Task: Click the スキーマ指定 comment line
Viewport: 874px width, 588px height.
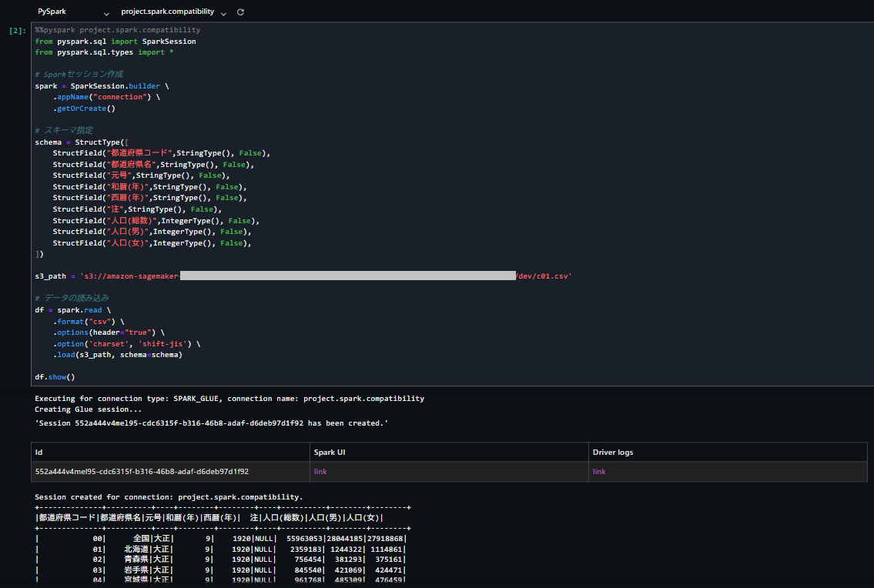Action: [x=64, y=130]
